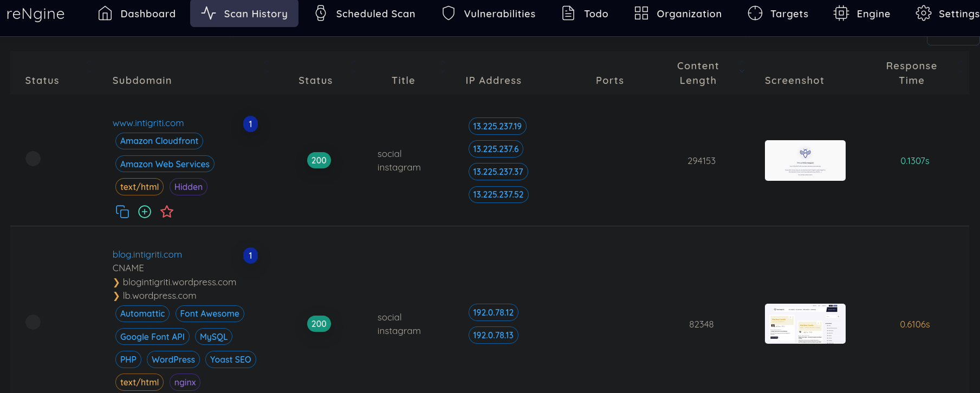
Task: Click the Scan History activity icon
Action: tap(209, 13)
